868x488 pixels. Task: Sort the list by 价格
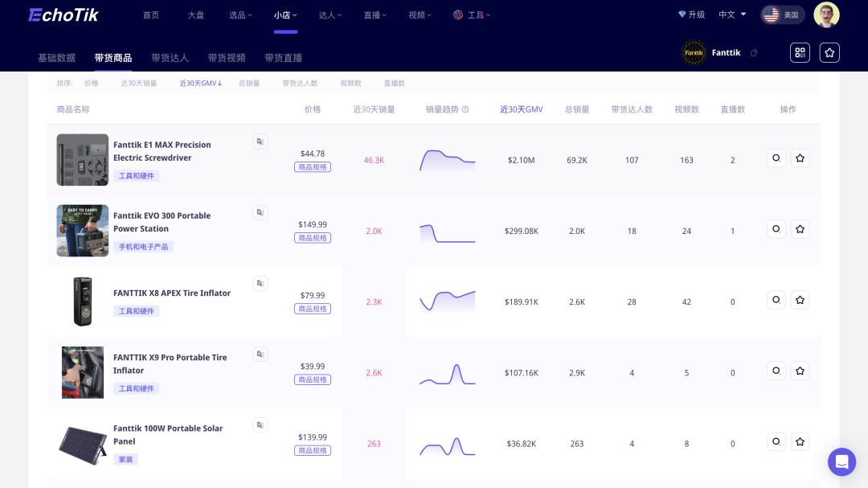tap(91, 83)
